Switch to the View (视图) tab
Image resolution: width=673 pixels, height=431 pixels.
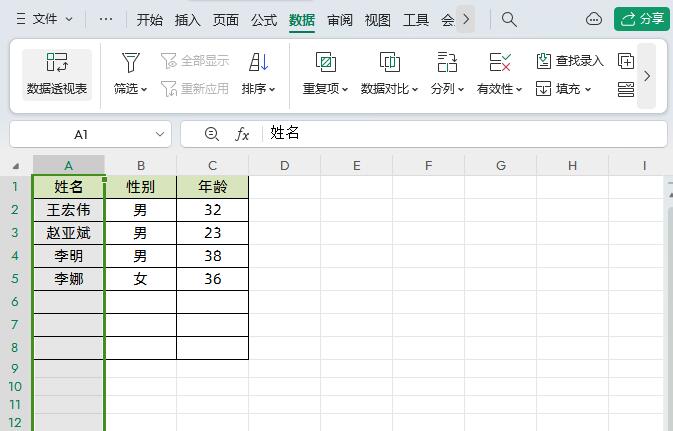click(378, 20)
